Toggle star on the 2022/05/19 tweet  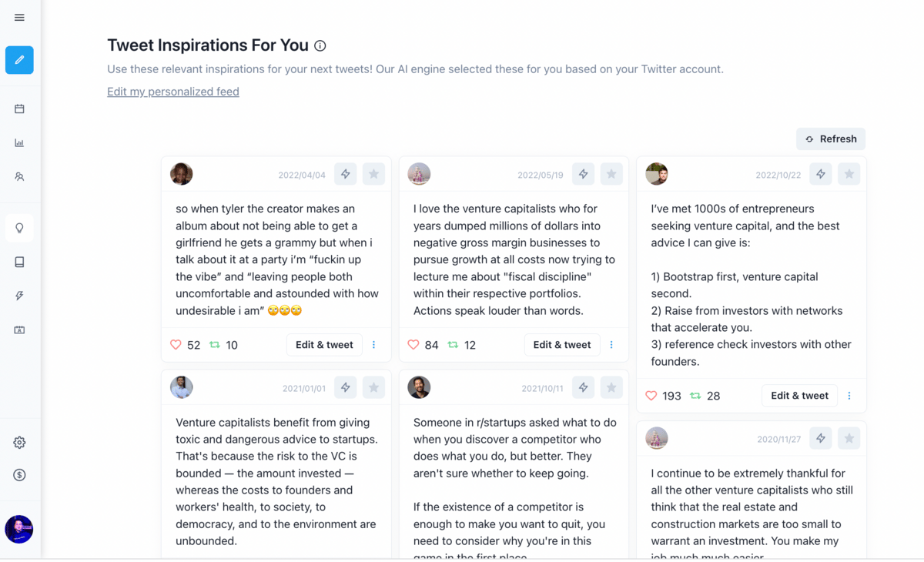611,174
